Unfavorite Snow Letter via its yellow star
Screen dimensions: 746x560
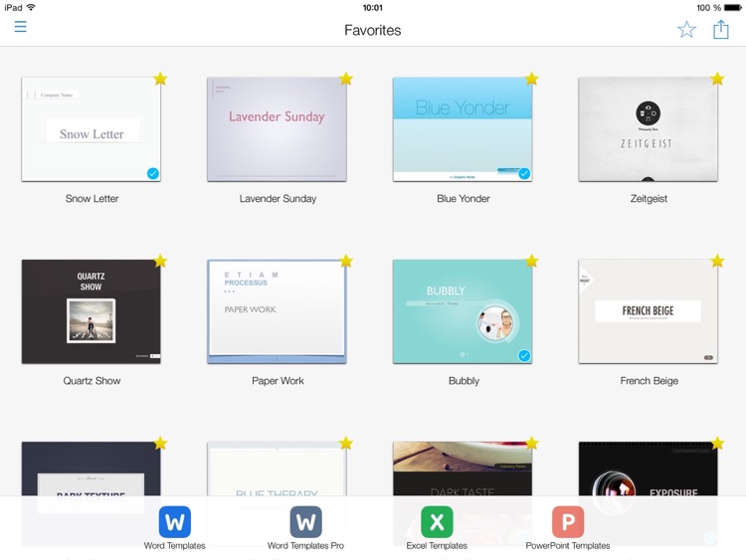(160, 79)
